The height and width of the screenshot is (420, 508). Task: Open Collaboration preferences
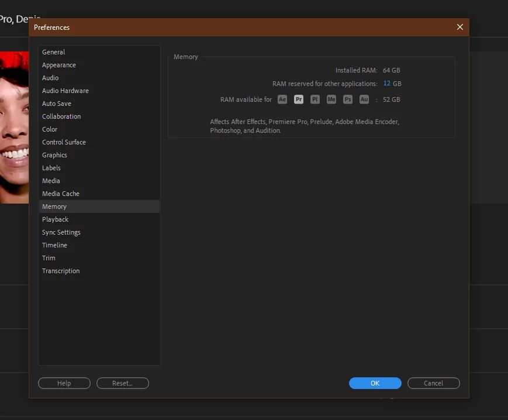(99, 116)
